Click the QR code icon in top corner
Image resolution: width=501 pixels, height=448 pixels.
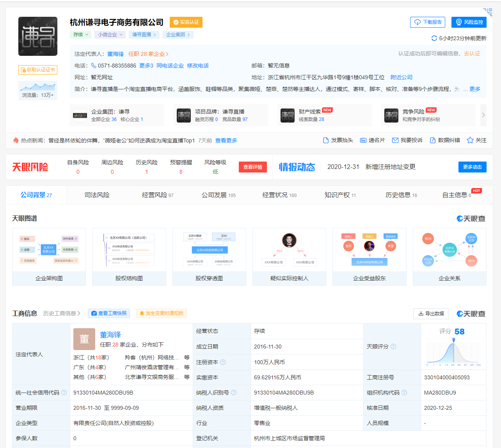click(x=487, y=12)
